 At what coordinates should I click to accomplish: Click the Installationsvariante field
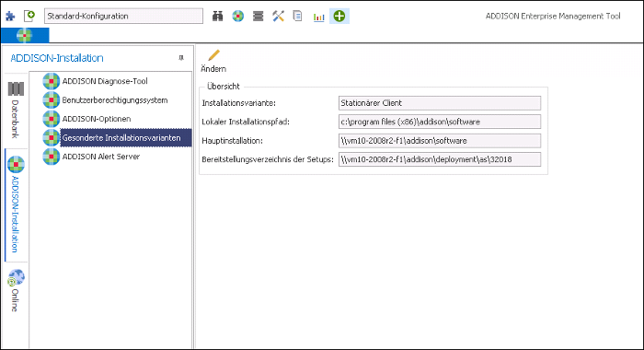click(x=440, y=103)
